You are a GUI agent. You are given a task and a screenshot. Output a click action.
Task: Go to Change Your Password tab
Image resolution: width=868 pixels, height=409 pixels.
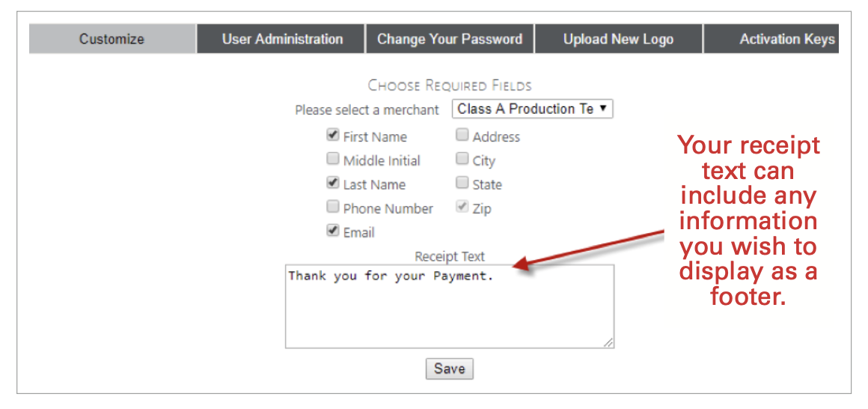(x=450, y=40)
